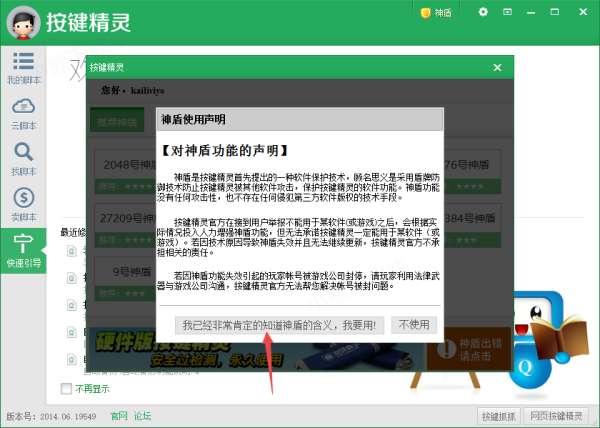
Task: Open 我的脚本 in the sidebar
Action: click(23, 68)
